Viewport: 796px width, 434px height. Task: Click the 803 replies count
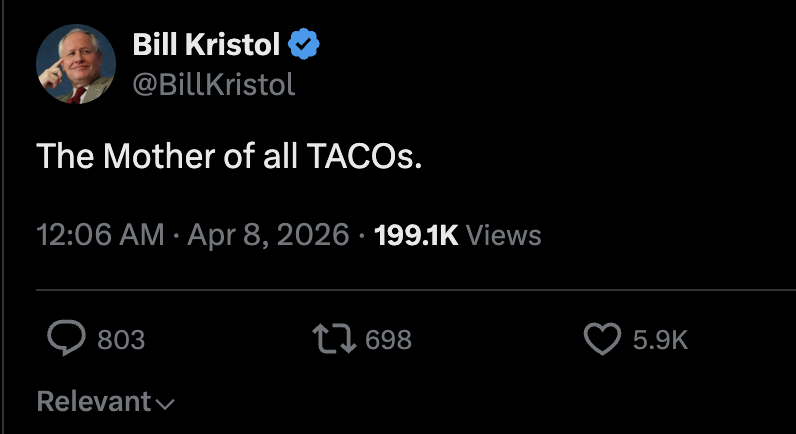pyautogui.click(x=121, y=340)
